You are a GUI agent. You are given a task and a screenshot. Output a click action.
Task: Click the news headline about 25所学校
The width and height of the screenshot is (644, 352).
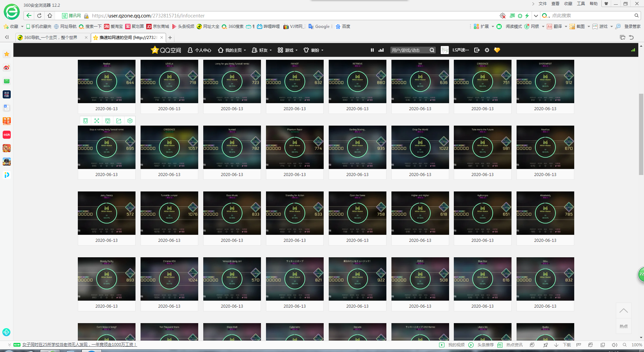(x=79, y=345)
